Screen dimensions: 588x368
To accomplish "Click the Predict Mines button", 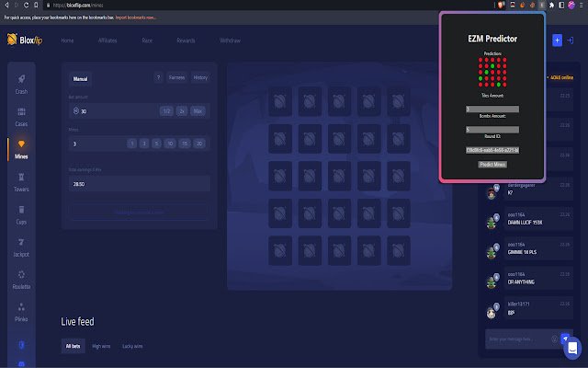I will click(492, 164).
